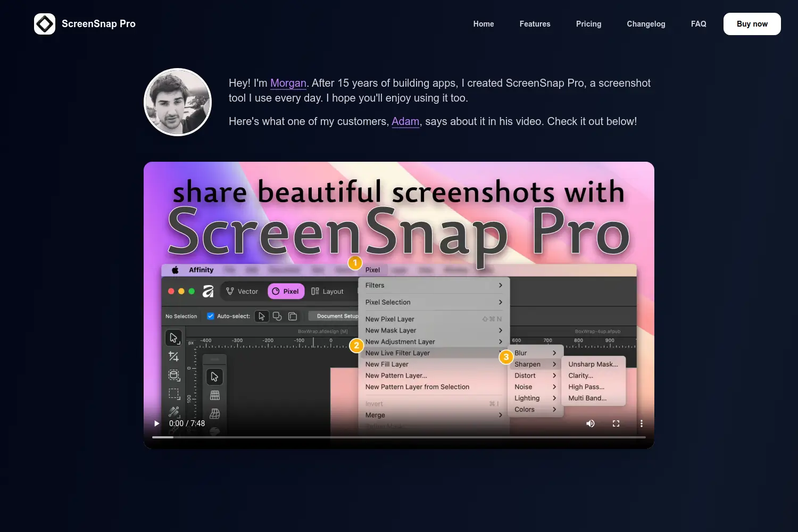Click the Affinity 'a' logo beside the window buttons
The width and height of the screenshot is (798, 532).
pos(208,291)
